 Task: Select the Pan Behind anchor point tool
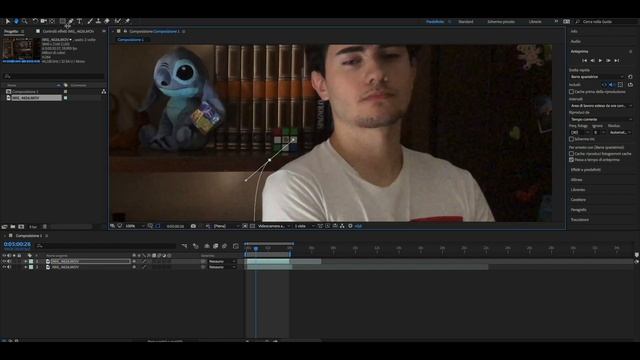coord(52,21)
